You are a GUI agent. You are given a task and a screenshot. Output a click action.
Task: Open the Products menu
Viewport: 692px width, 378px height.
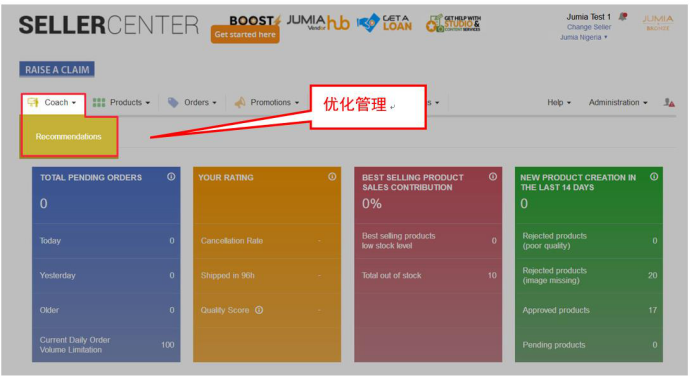[x=122, y=103]
